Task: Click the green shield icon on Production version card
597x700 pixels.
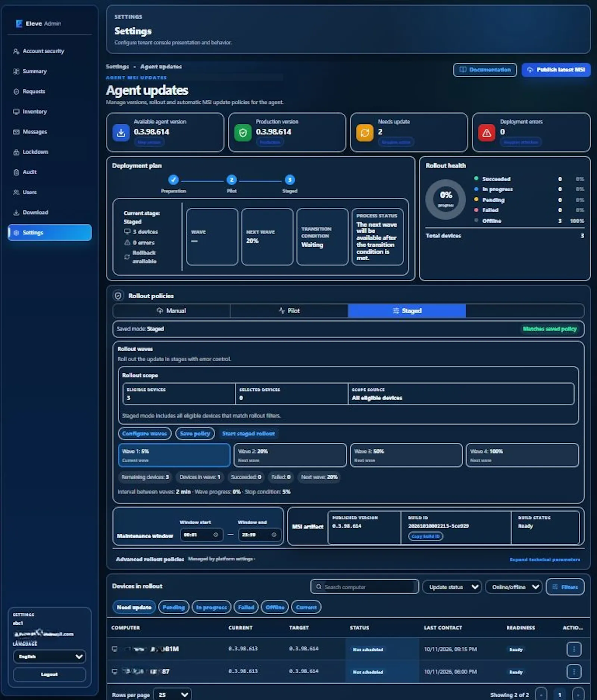Action: [x=243, y=133]
